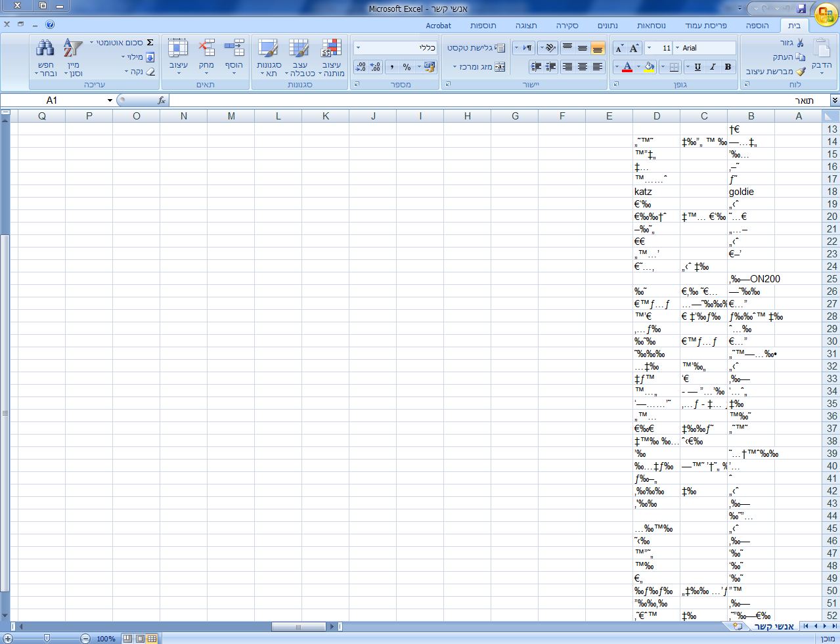Apply the red font color A

pyautogui.click(x=627, y=67)
